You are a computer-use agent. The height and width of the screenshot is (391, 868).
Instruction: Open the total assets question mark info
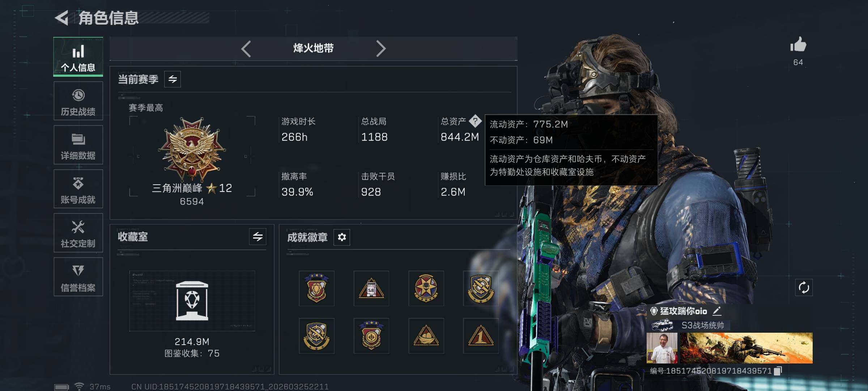475,121
